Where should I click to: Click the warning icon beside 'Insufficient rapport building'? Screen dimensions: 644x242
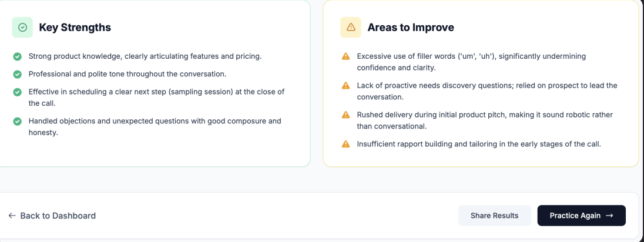click(x=346, y=144)
